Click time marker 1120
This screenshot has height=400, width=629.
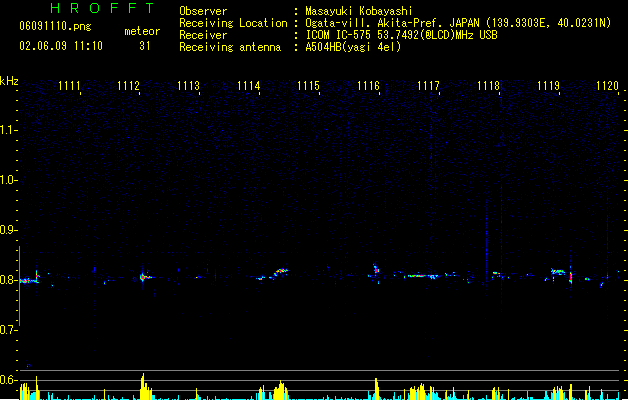[x=607, y=86]
